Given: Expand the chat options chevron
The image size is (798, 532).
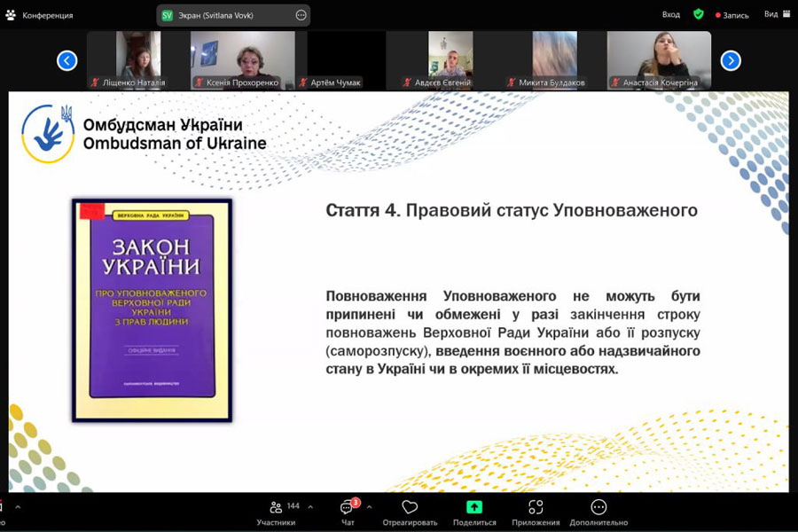Looking at the screenshot, I should point(369,507).
